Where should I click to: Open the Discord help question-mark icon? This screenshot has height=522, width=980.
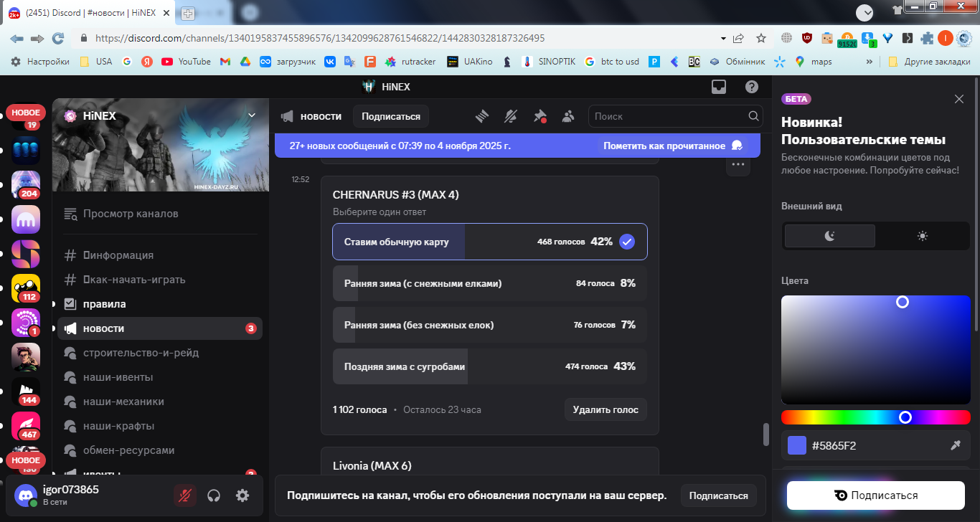coord(752,87)
